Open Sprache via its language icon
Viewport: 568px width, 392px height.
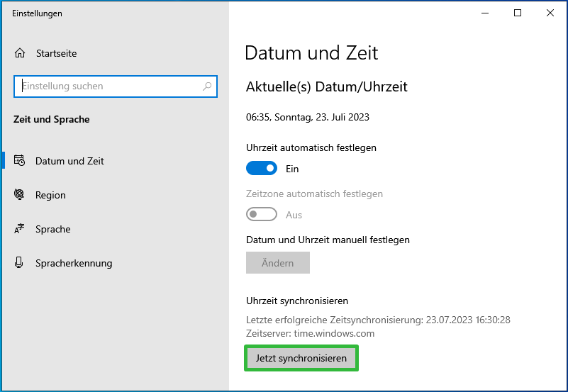(x=19, y=229)
